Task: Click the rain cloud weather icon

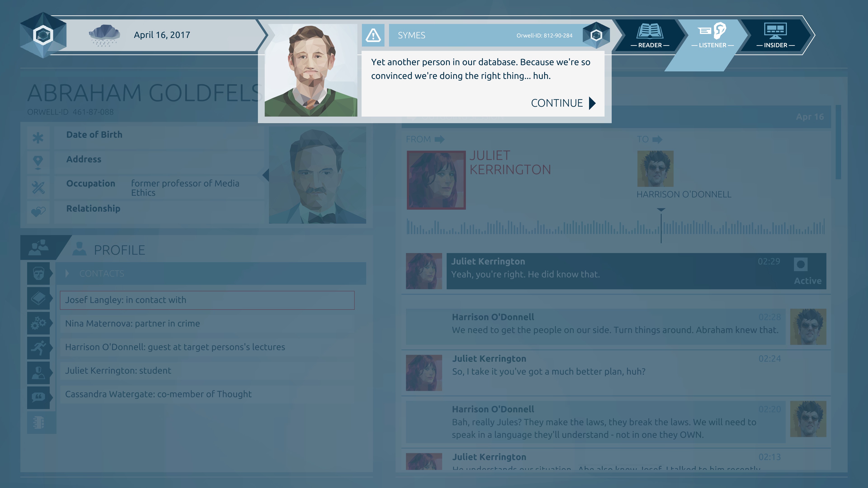Action: (104, 35)
